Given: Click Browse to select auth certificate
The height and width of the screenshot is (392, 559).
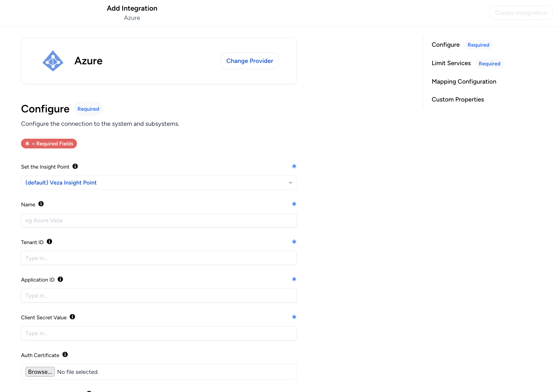Looking at the screenshot, I should pyautogui.click(x=40, y=372).
